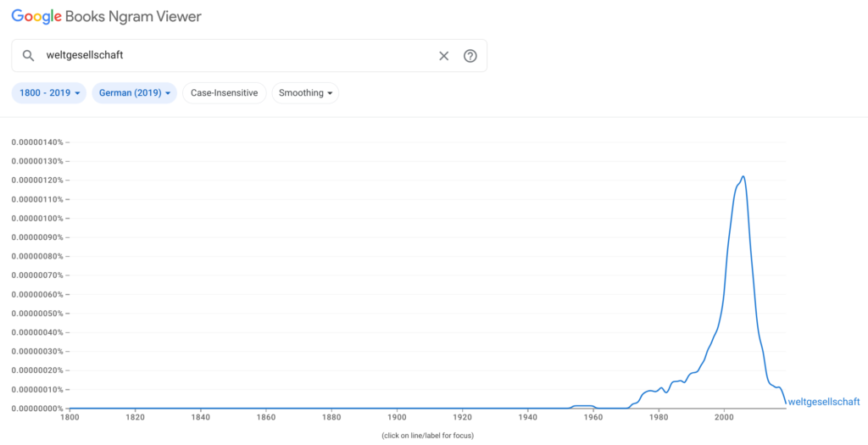Viewport: 868px width, 445px height.
Task: Expand the German (2019) corpus dropdown
Action: [x=135, y=93]
